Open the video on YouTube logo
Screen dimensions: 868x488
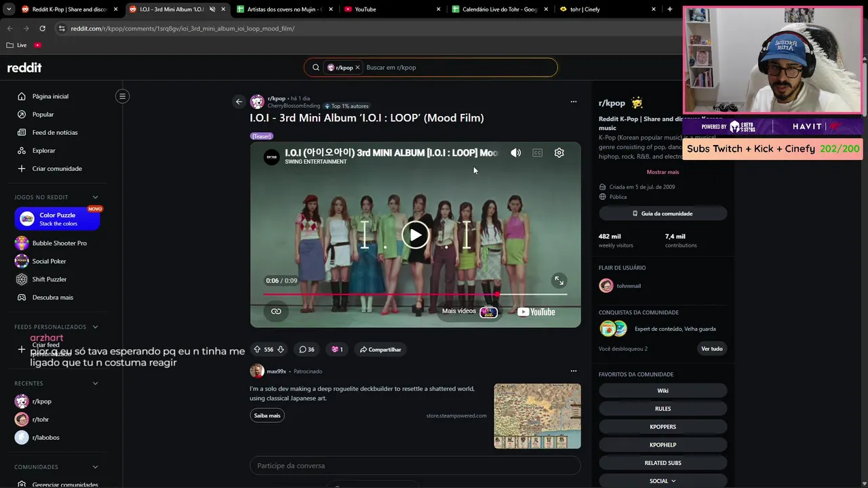point(536,312)
